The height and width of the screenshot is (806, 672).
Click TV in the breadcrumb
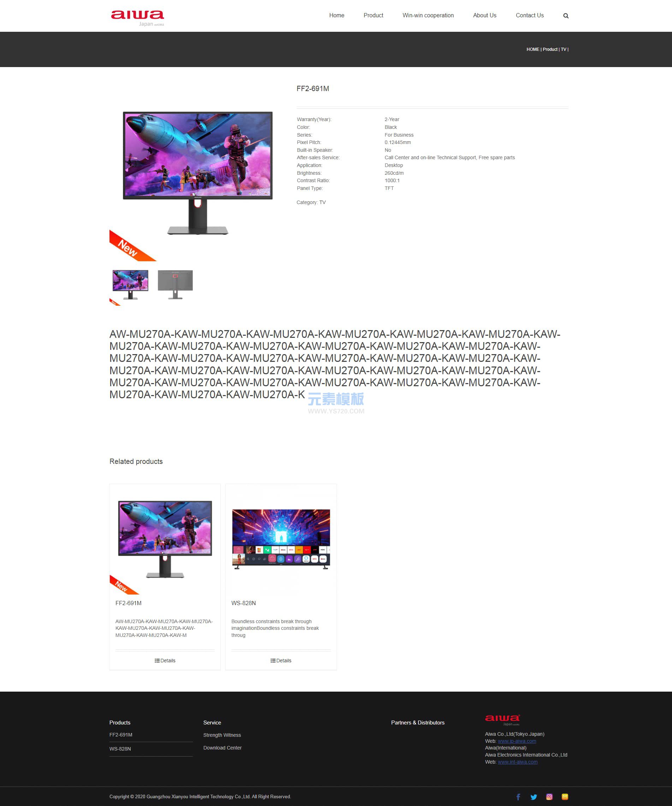(563, 49)
